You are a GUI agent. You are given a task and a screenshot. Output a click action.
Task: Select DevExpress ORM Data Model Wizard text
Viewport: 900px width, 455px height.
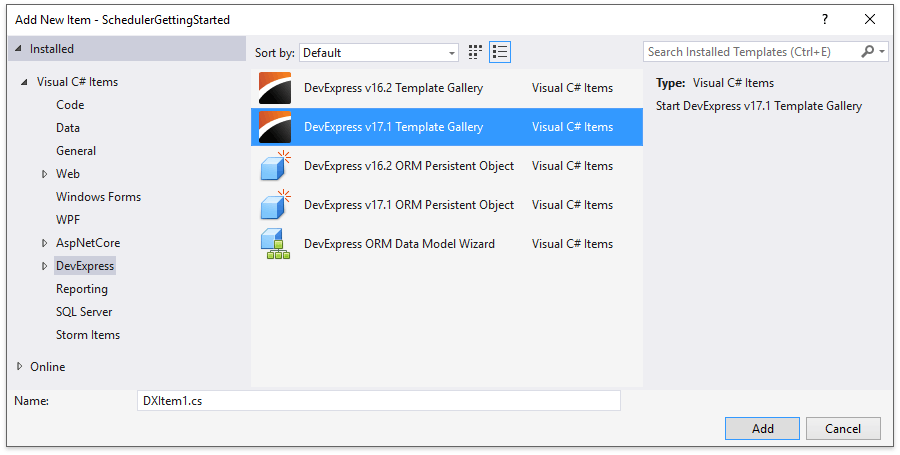pos(399,244)
